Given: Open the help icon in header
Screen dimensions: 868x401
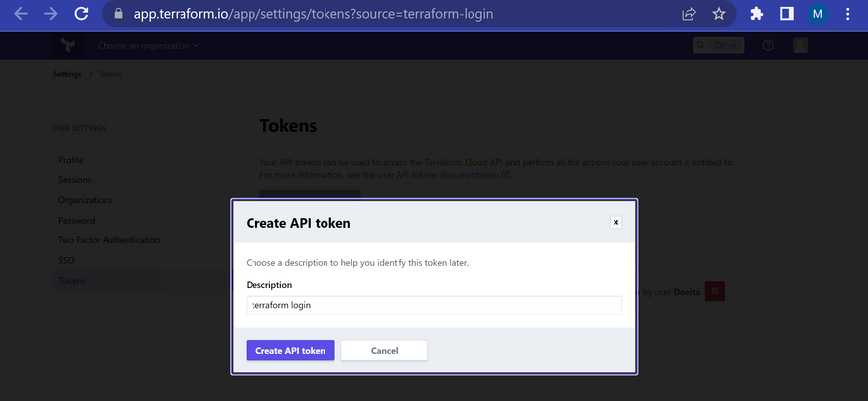Looking at the screenshot, I should click(x=769, y=45).
